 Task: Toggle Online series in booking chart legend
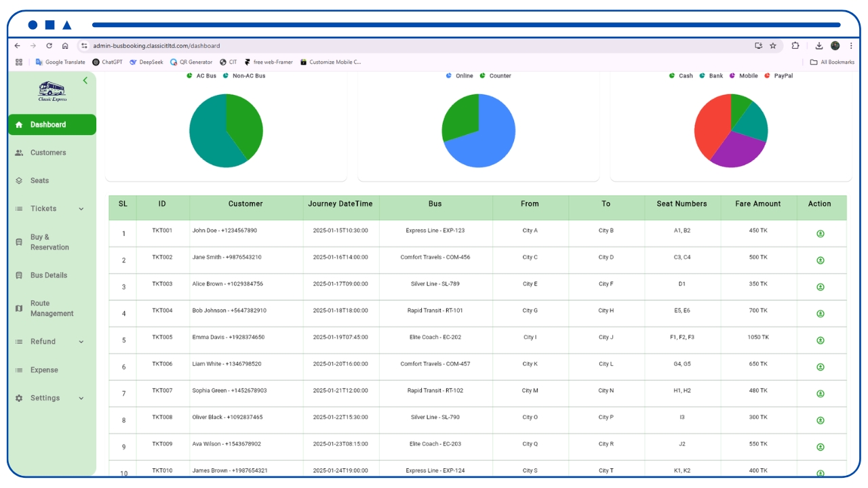[x=460, y=76]
